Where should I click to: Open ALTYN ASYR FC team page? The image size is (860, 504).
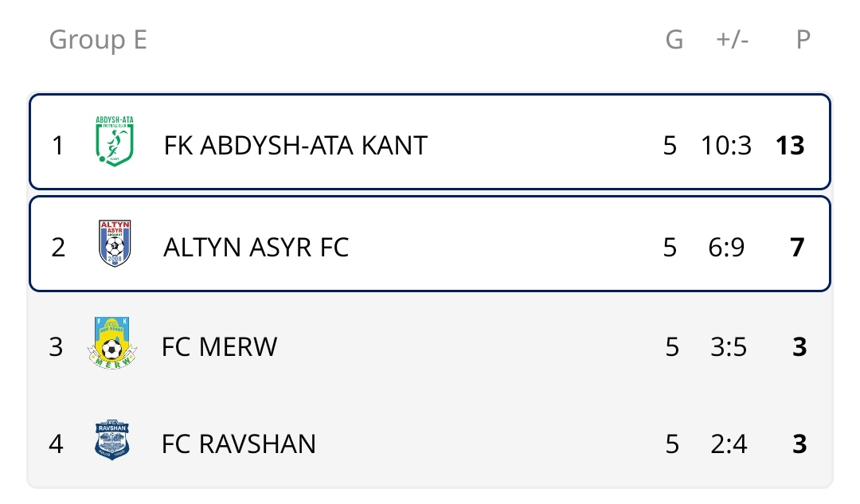click(256, 248)
